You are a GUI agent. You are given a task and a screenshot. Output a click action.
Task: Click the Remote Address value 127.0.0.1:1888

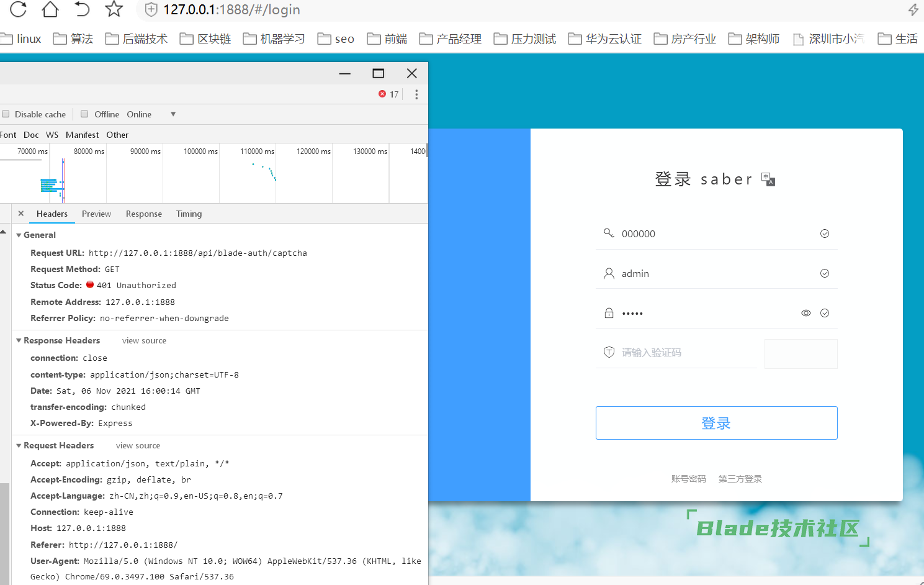pyautogui.click(x=140, y=302)
